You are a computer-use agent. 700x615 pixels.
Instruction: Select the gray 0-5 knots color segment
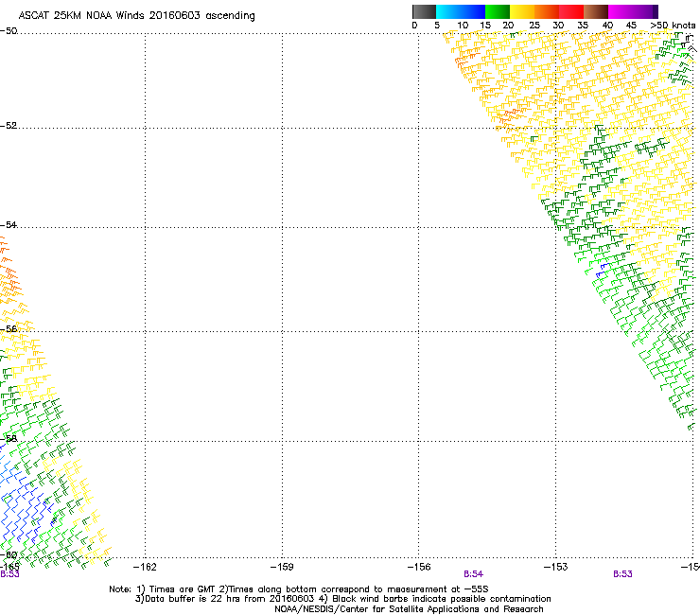(424, 11)
